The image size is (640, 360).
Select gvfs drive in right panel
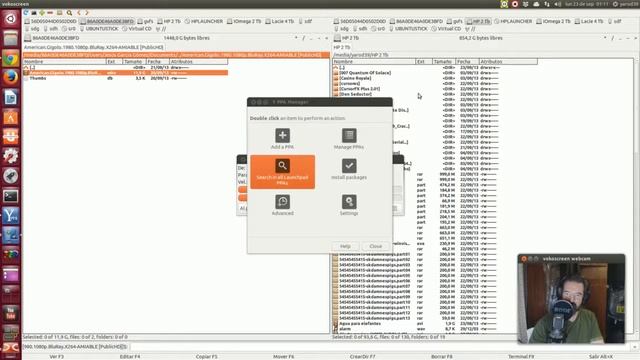tap(454, 21)
